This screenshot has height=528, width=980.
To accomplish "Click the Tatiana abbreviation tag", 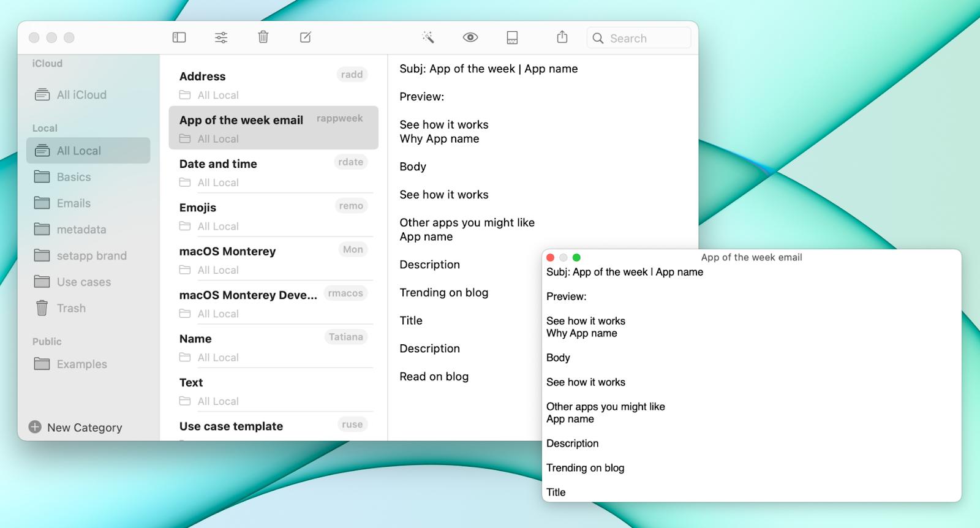I will coord(346,337).
